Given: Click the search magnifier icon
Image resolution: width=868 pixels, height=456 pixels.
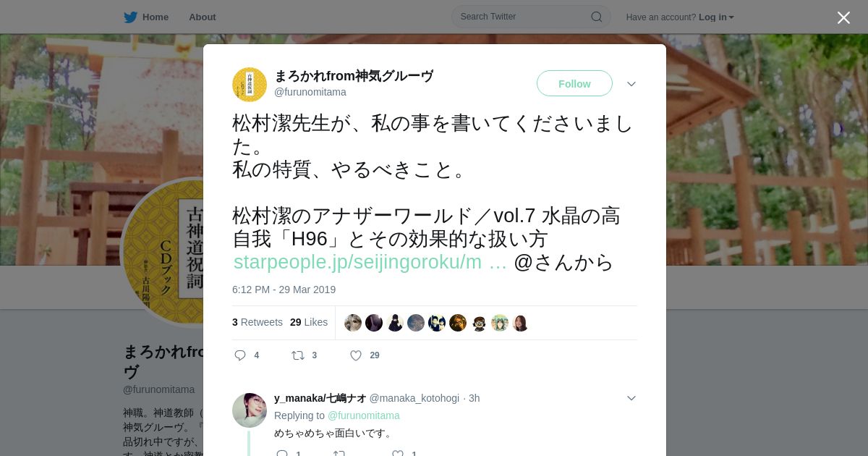Looking at the screenshot, I should pyautogui.click(x=597, y=17).
